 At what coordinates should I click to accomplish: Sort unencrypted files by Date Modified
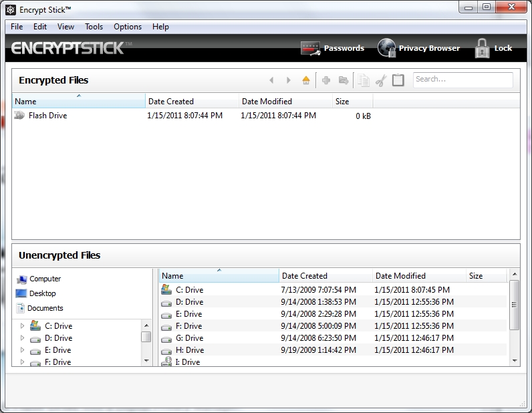point(419,275)
